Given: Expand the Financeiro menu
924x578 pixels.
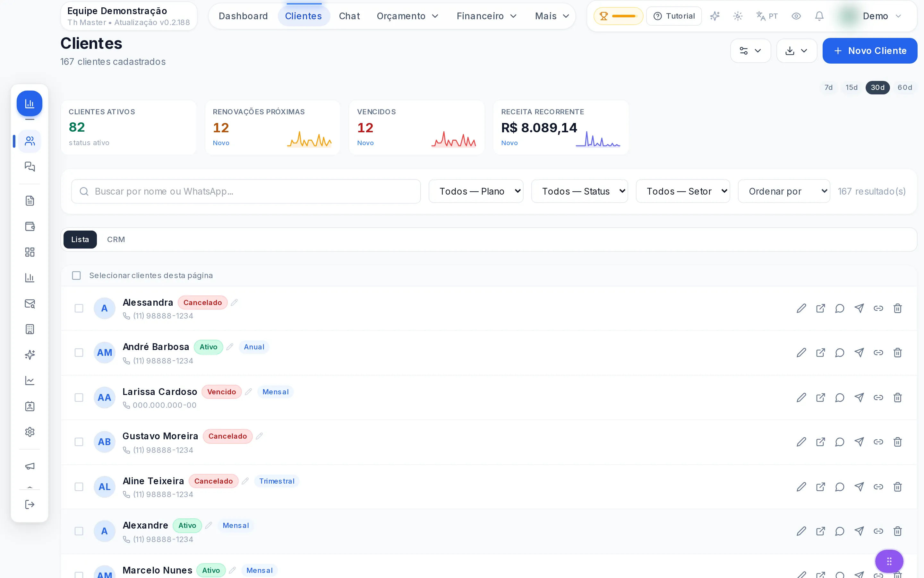Looking at the screenshot, I should [486, 16].
